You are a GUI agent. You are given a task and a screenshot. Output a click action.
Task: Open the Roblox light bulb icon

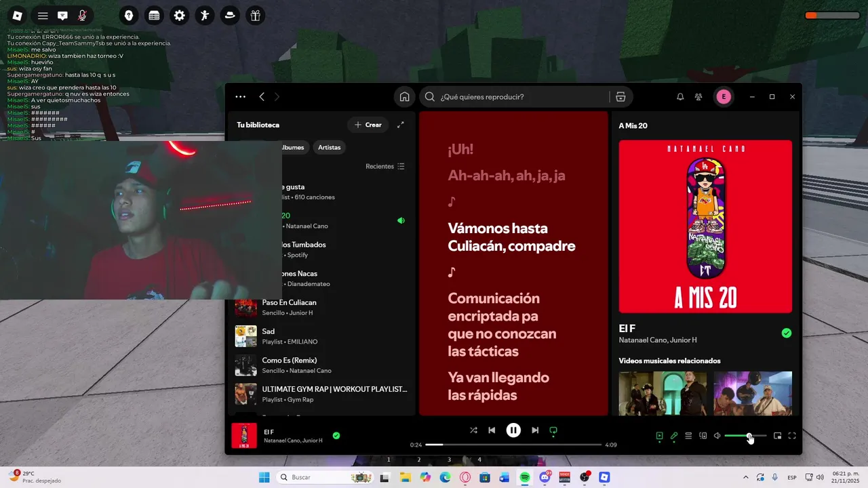coord(129,16)
